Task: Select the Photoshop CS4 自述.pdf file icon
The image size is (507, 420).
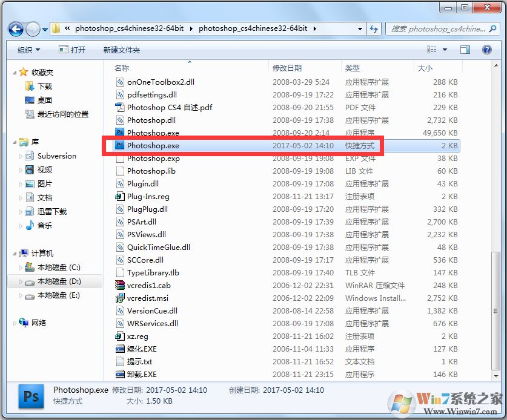Action: click(x=119, y=107)
